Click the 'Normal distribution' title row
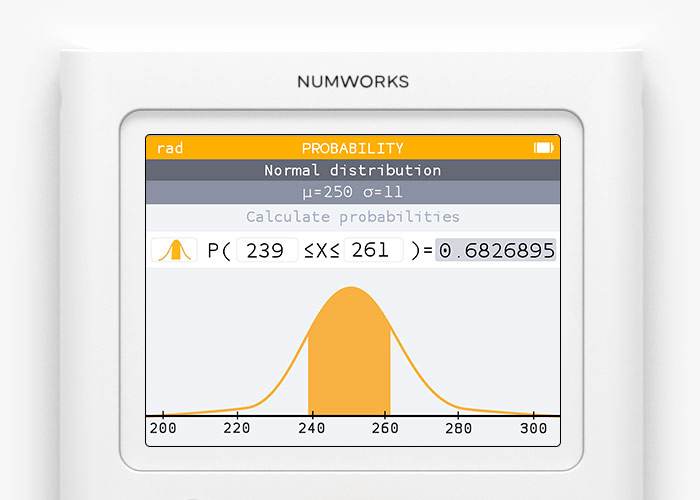Viewport: 700px width, 500px height. 353,170
